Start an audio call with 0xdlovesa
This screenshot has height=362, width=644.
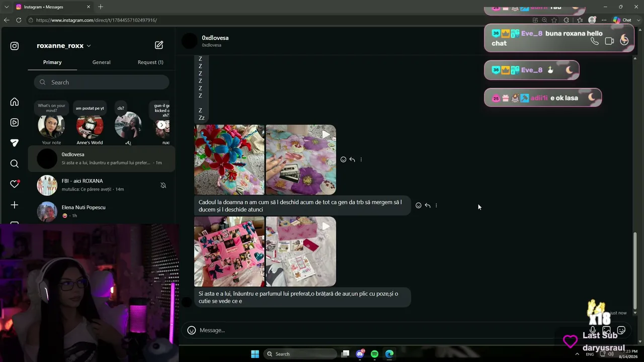pos(595,41)
